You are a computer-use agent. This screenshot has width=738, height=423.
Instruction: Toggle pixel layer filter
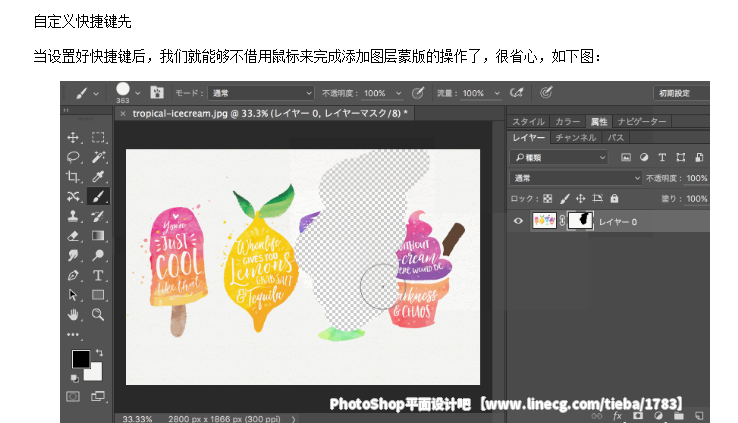[626, 158]
